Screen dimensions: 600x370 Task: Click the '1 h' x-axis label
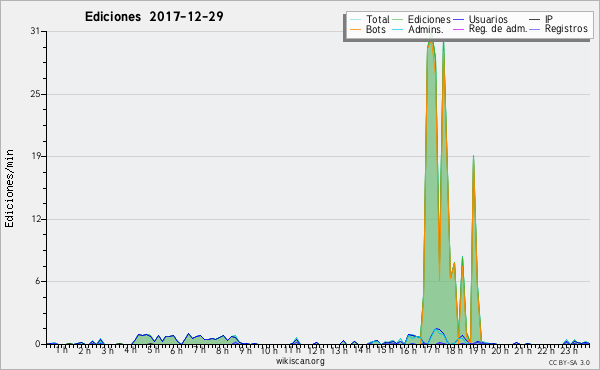coord(62,350)
